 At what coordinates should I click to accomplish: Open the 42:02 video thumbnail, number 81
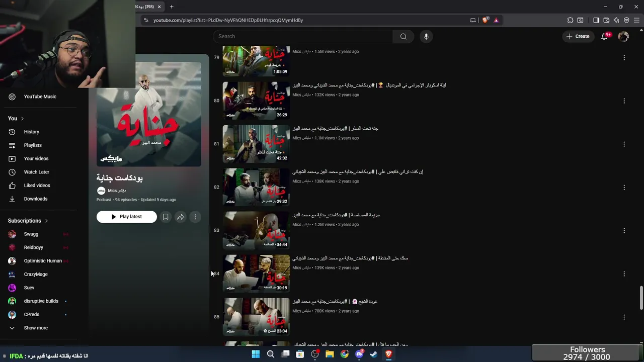coord(256,144)
